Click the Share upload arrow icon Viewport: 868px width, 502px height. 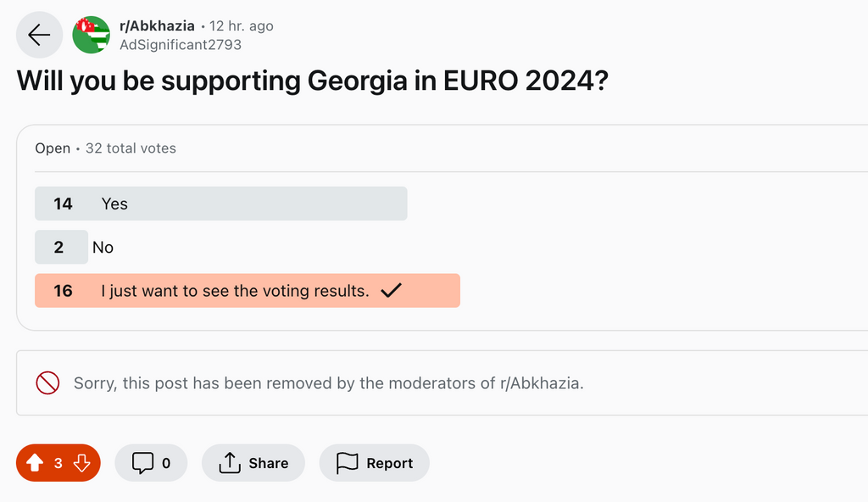(x=230, y=463)
